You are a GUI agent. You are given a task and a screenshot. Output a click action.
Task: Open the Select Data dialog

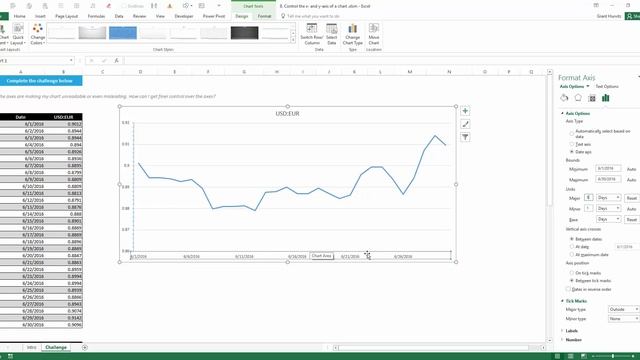click(x=331, y=34)
